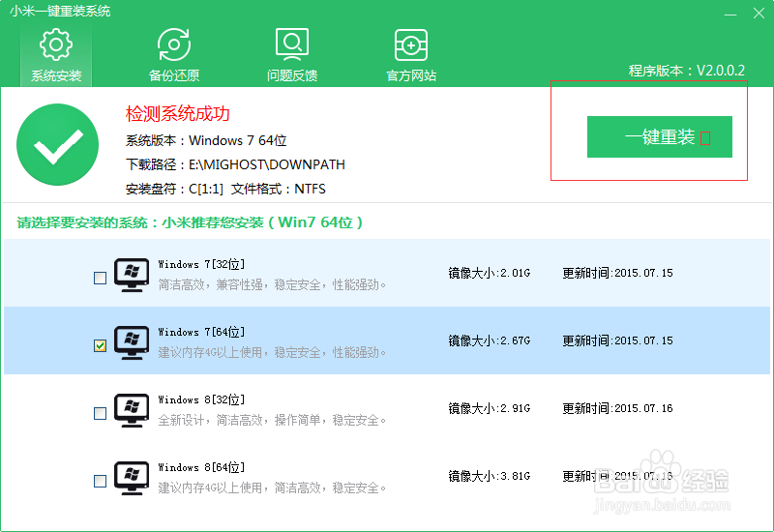Select the Windows 7[32位] title text
The image size is (774, 532).
pyautogui.click(x=201, y=264)
